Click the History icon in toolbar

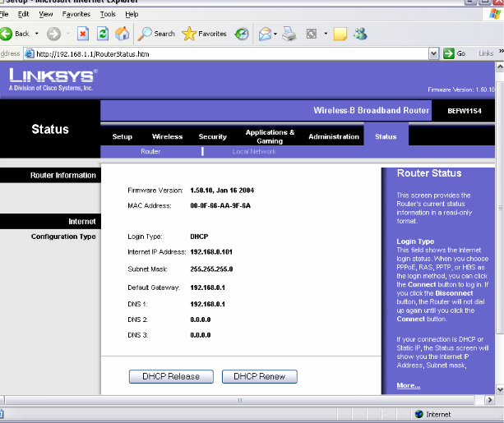(x=242, y=34)
